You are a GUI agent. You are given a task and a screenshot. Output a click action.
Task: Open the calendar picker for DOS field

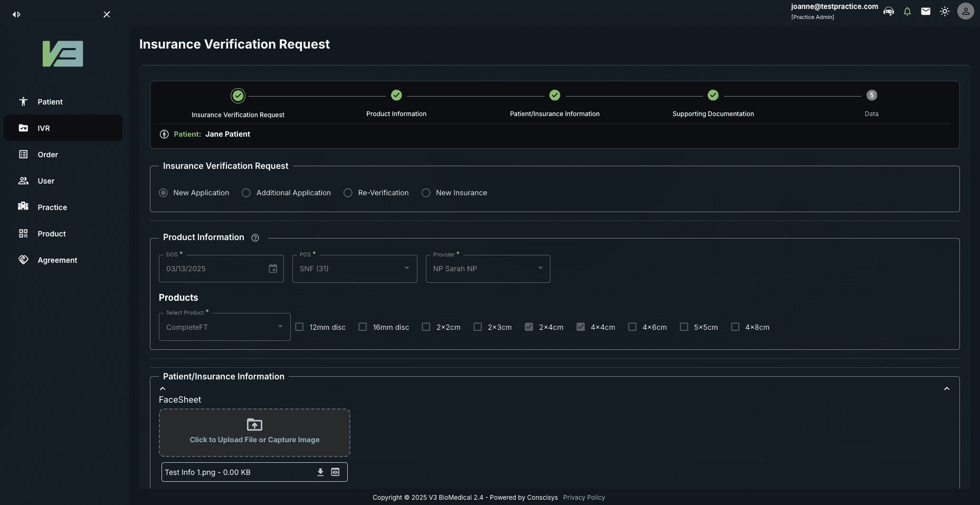[x=273, y=269]
